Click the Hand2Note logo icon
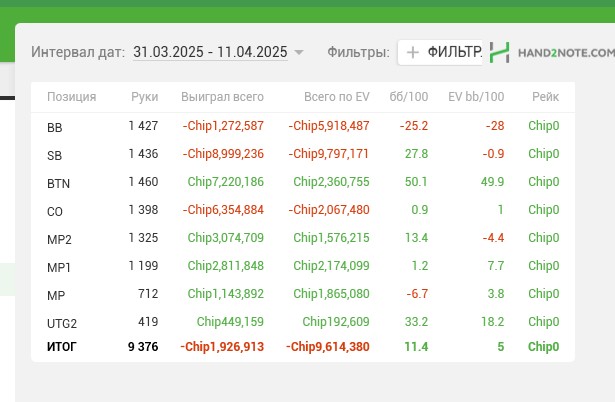 (x=501, y=52)
